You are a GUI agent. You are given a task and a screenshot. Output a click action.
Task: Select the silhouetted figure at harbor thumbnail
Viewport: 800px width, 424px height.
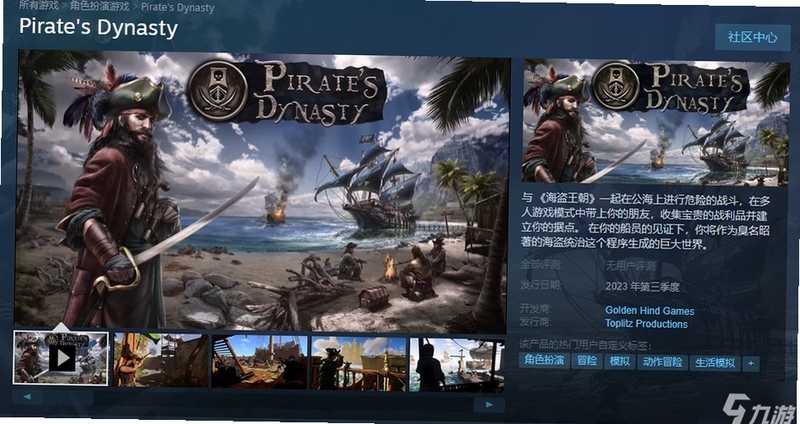457,364
